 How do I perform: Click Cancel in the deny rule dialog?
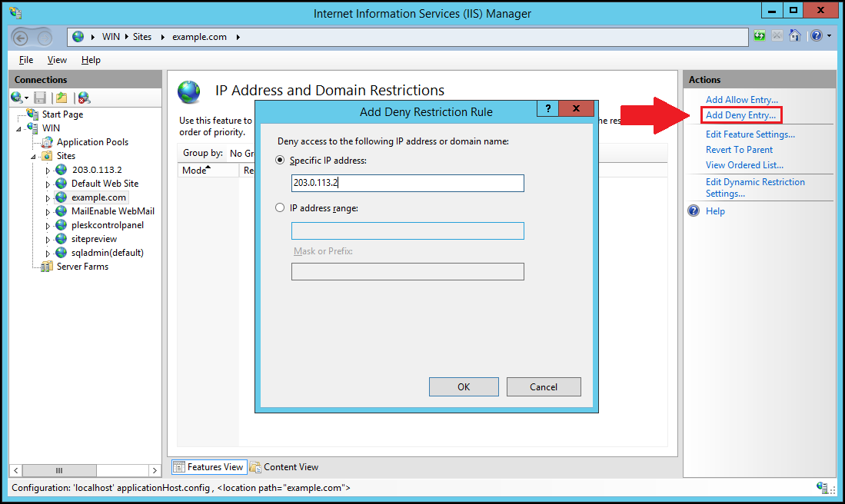(543, 387)
